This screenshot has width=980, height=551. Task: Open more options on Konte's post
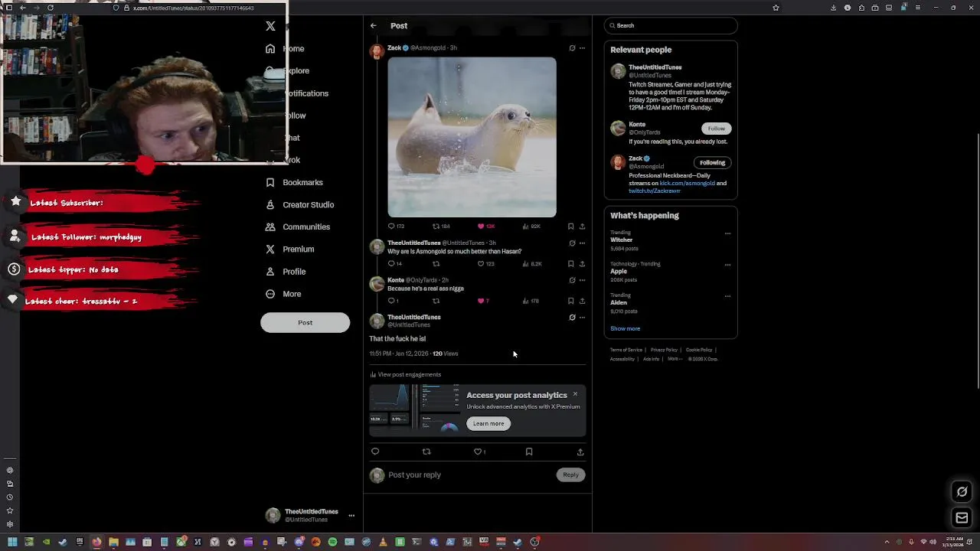pyautogui.click(x=582, y=280)
